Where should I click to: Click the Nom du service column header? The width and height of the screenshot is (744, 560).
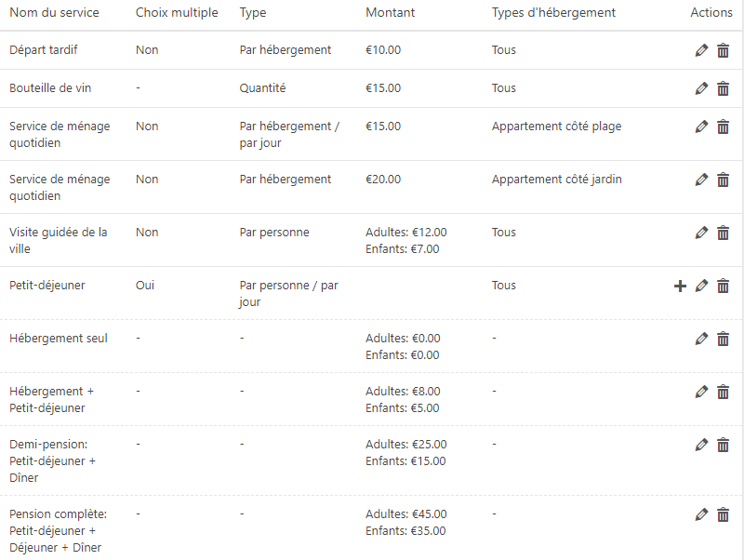click(x=54, y=13)
